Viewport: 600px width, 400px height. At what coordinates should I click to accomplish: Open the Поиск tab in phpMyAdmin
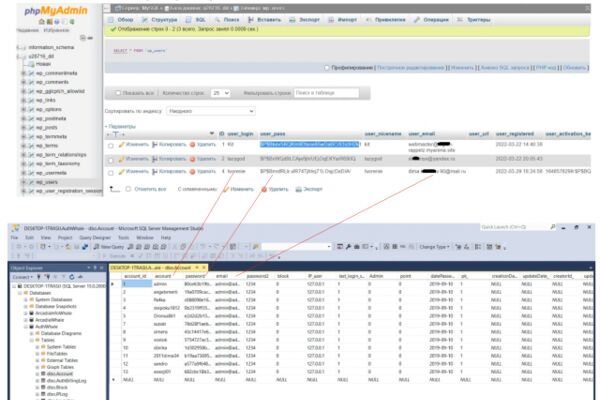(227, 20)
